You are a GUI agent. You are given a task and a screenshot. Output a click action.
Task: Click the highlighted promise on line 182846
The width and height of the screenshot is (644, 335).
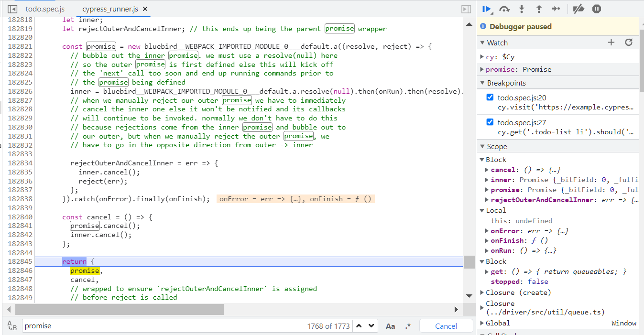(85, 270)
